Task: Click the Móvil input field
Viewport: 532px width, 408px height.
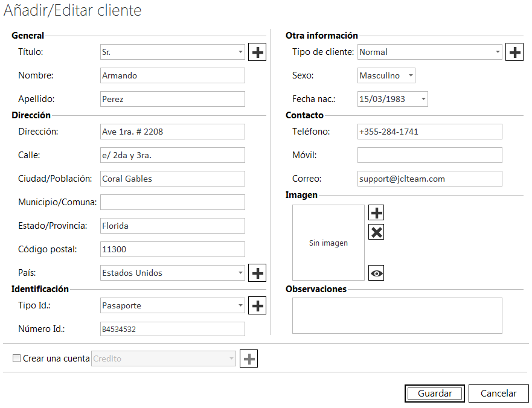Action: coord(429,156)
